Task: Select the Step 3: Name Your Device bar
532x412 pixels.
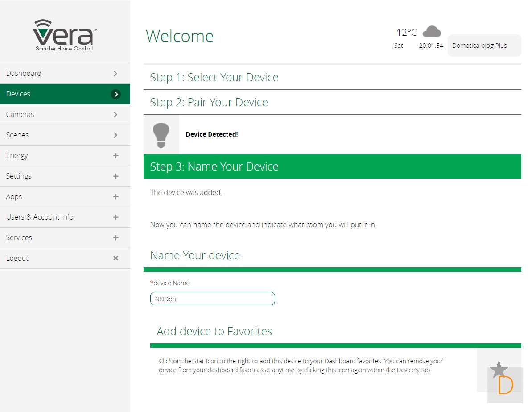Action: 332,166
